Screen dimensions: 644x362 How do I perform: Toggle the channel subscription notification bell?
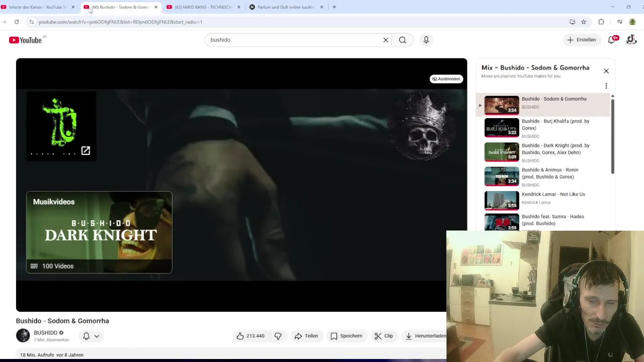coord(86,336)
